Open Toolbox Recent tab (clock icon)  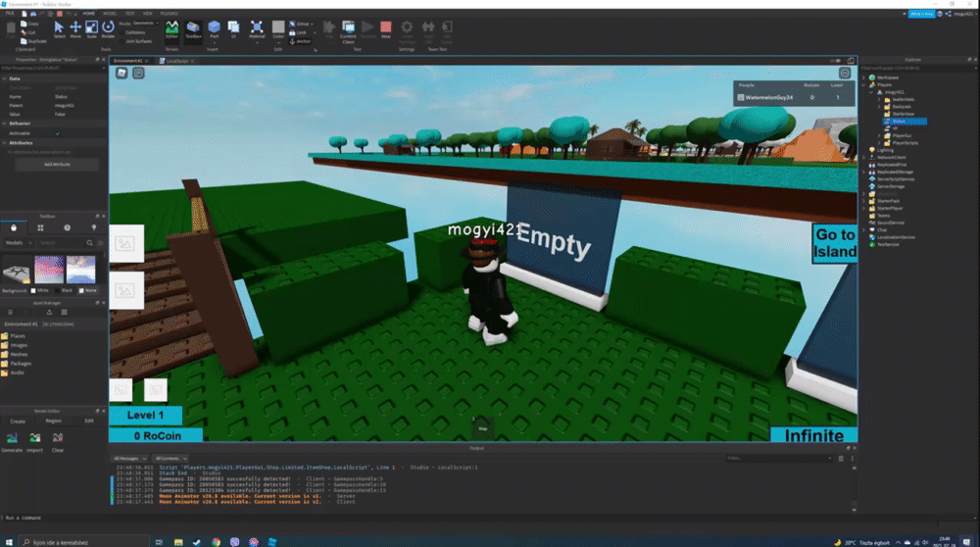coord(68,227)
